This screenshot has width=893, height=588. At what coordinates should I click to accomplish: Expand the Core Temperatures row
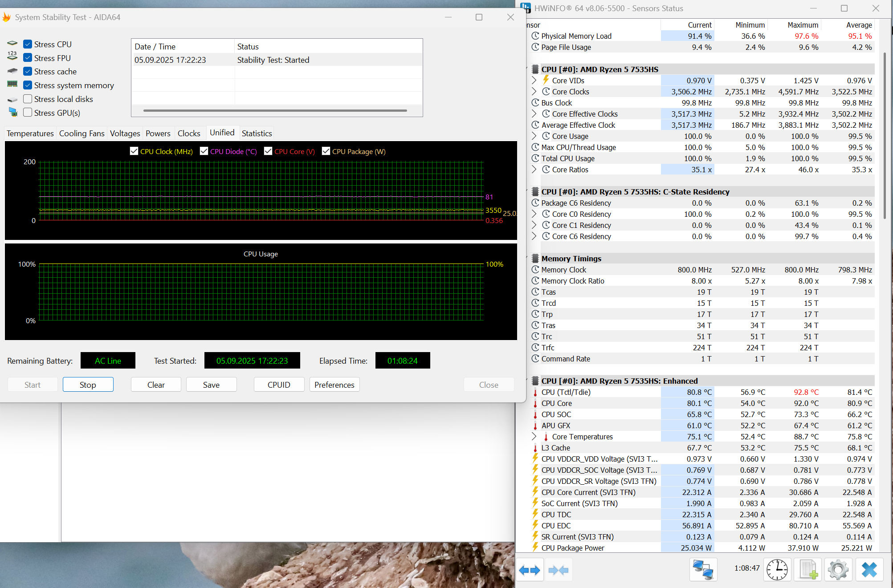click(534, 437)
